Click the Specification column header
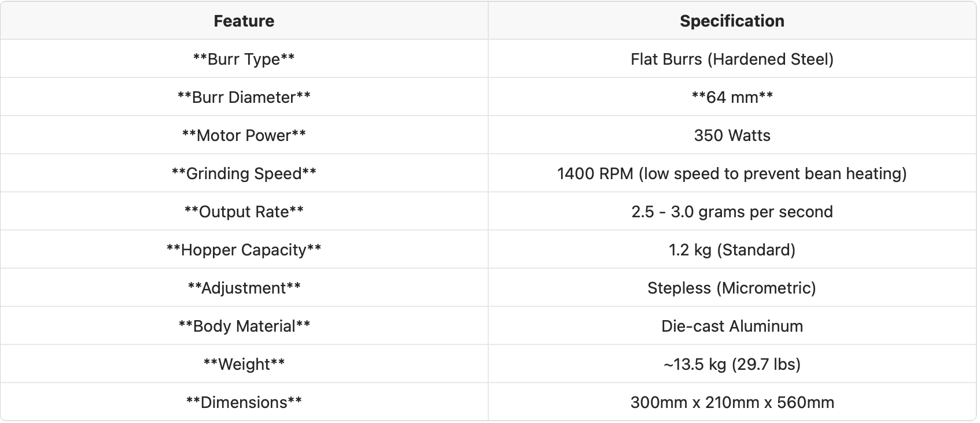980x423 pixels. 732,21
